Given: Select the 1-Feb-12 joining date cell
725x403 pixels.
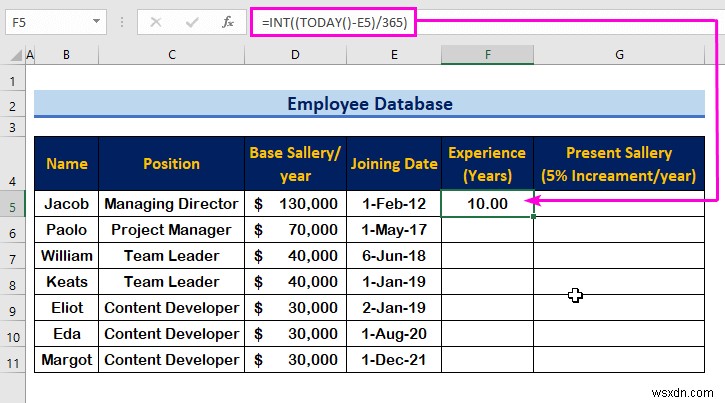Looking at the screenshot, I should coord(394,204).
